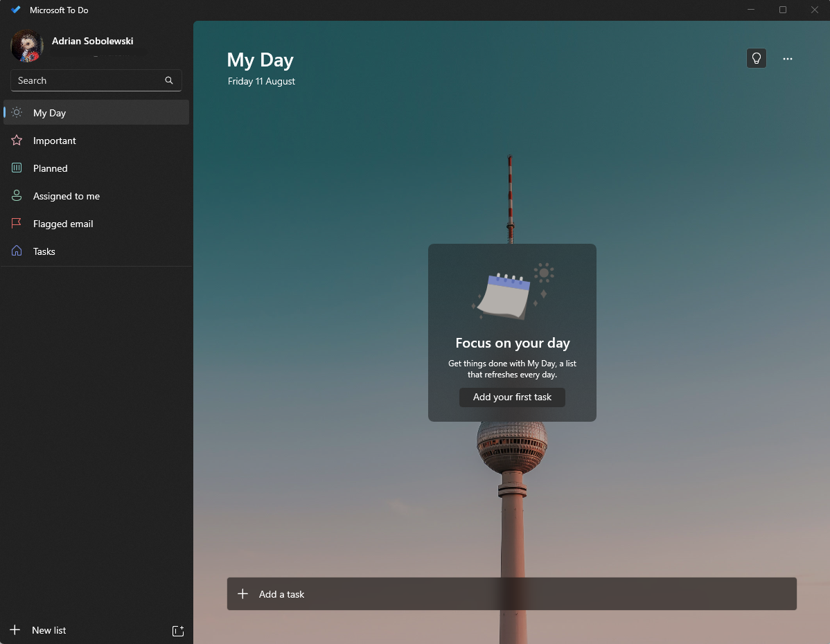Click the Adrian Sobolewski account name
The height and width of the screenshot is (644, 830).
(93, 41)
